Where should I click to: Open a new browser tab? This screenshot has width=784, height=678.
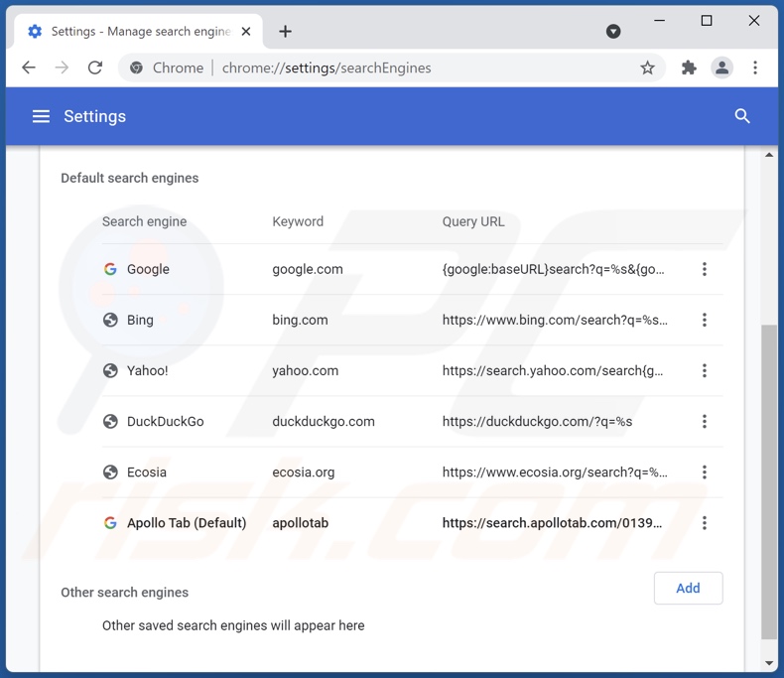(x=285, y=31)
